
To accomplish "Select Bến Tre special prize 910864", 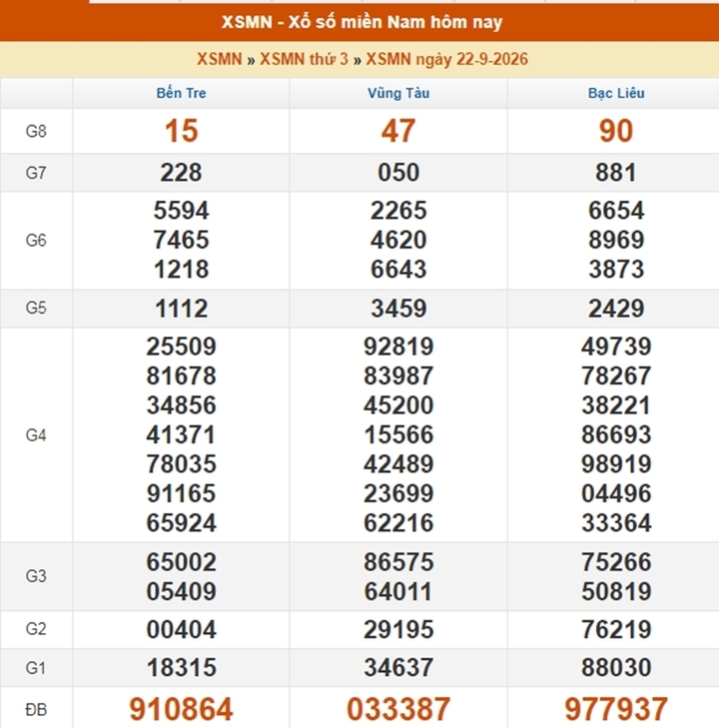I will pyautogui.click(x=181, y=709).
